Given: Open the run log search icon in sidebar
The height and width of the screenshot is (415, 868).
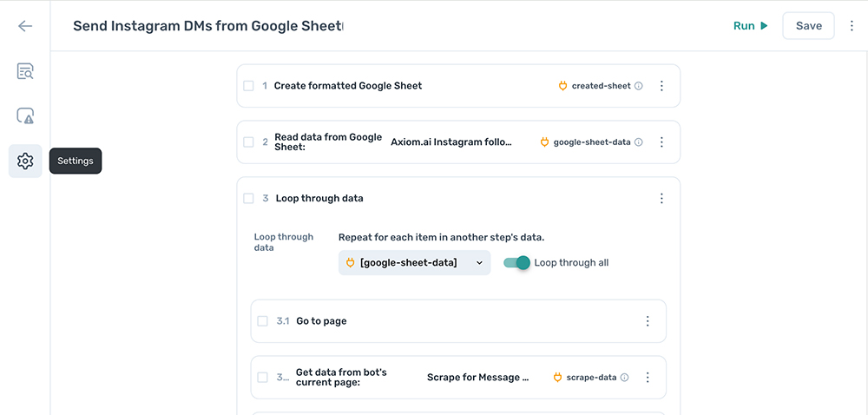Looking at the screenshot, I should pyautogui.click(x=25, y=71).
